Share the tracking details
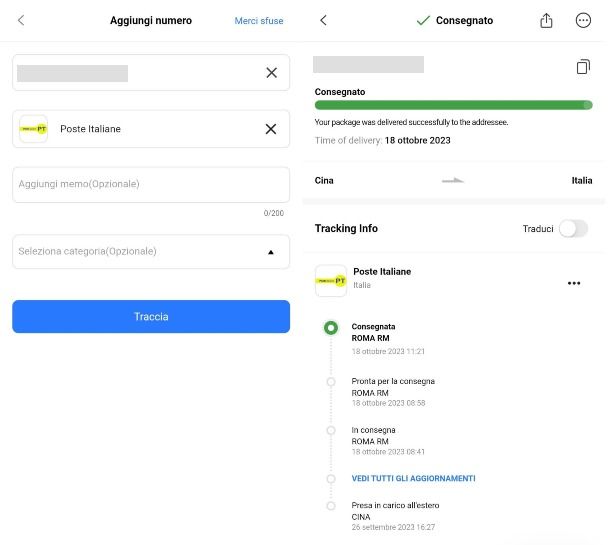 (x=546, y=21)
